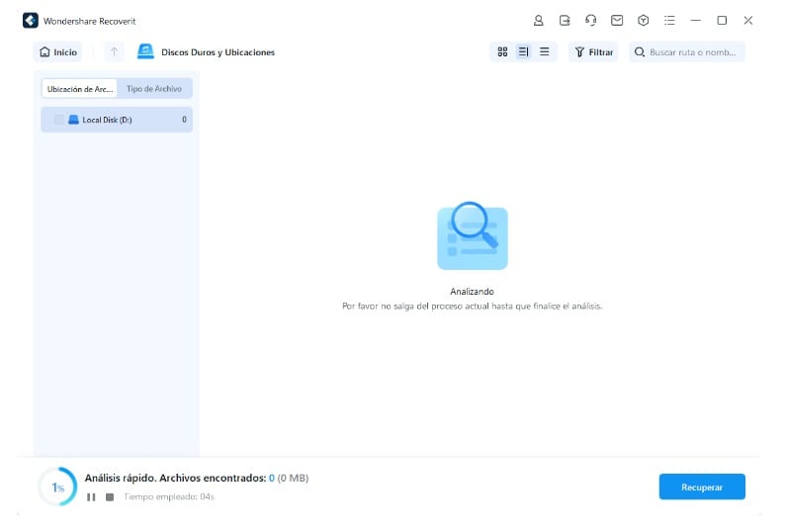The image size is (788, 532).
Task: Click the sign-in export icon
Action: point(565,21)
